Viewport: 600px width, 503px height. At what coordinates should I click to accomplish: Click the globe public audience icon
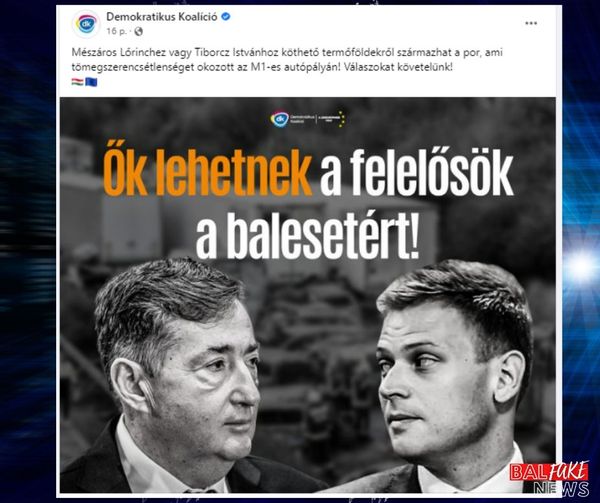(x=139, y=31)
